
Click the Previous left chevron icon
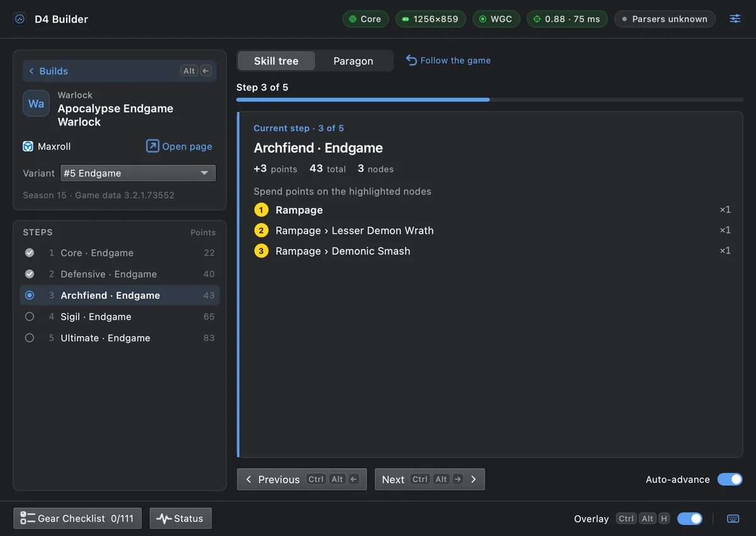click(x=248, y=479)
